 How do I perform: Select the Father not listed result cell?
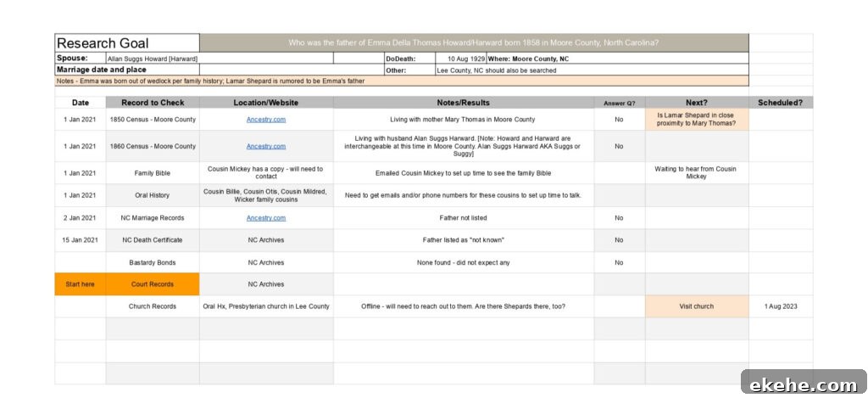click(x=464, y=218)
